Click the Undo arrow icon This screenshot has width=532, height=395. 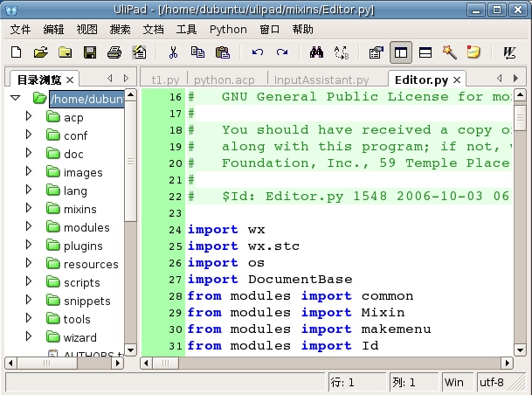click(x=258, y=52)
